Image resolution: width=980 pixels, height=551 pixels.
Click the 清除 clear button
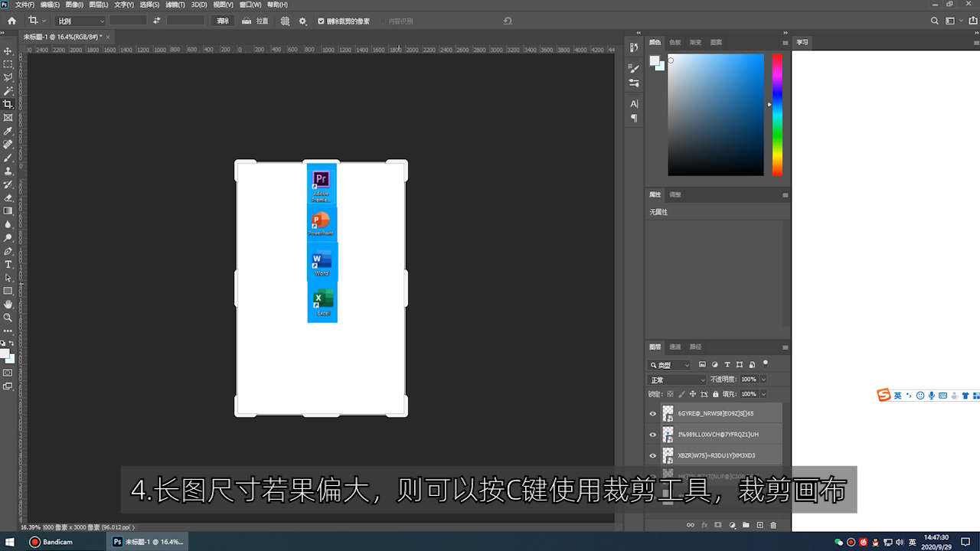[x=223, y=21]
